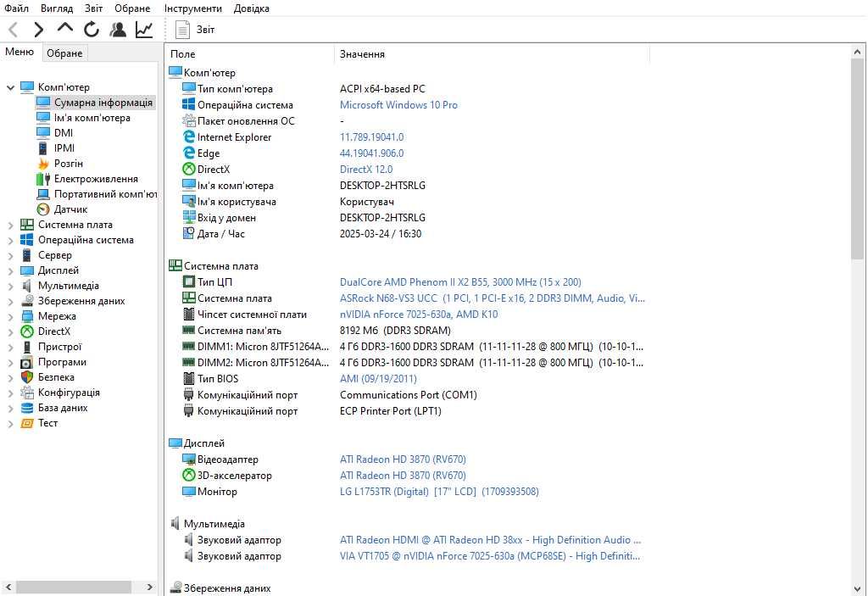868x596 pixels.
Task: Expand the Системна плата tree node
Action: (10, 225)
